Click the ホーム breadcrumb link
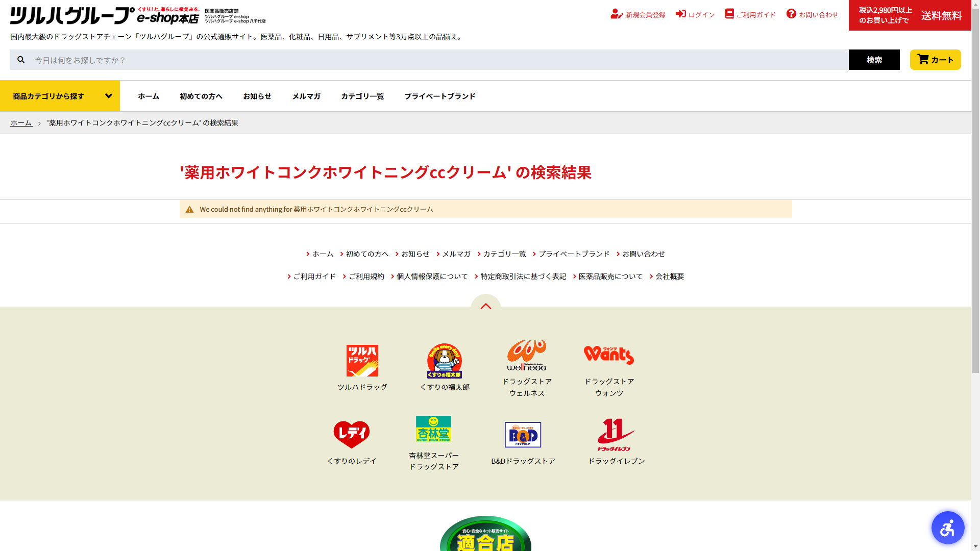Viewport: 980px width, 551px height. click(x=21, y=123)
